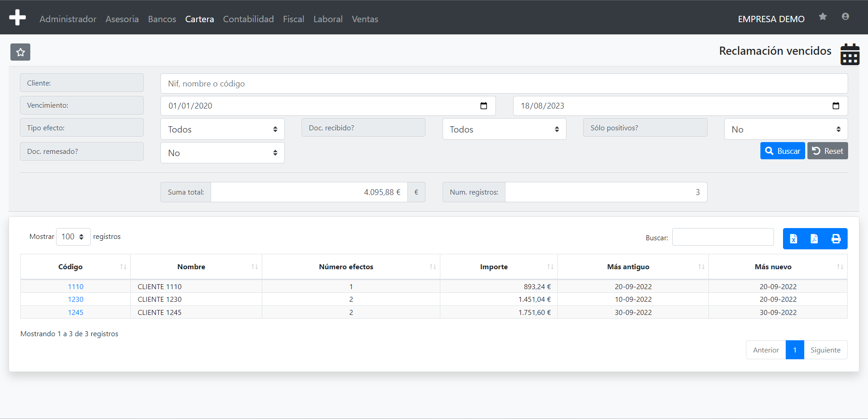Click the Reset button
The height and width of the screenshot is (419, 868).
pos(828,151)
